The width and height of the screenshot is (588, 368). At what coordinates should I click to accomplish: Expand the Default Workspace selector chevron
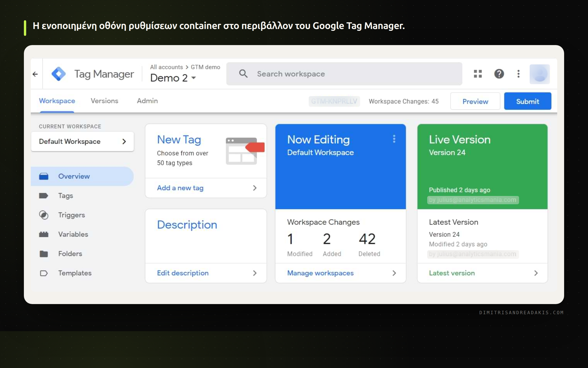[124, 141]
